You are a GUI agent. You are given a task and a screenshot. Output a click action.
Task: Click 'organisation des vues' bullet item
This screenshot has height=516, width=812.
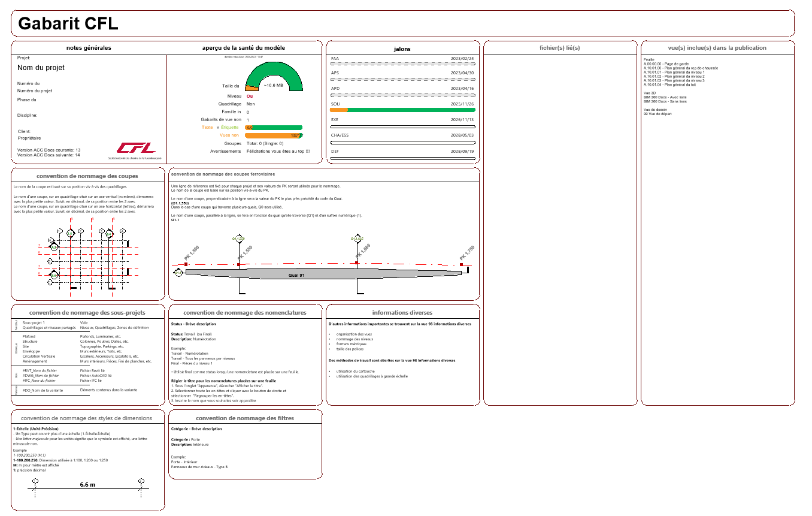[354, 334]
